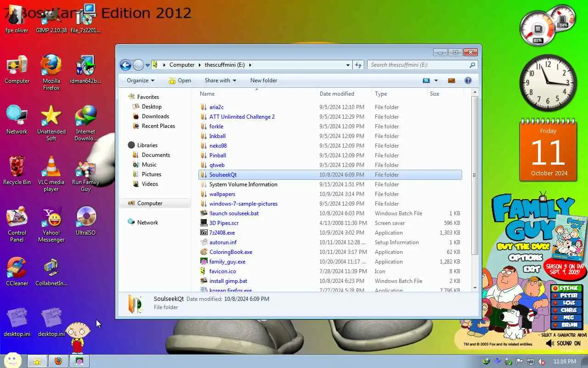The height and width of the screenshot is (368, 588).
Task: Sort by the Type column header
Action: point(399,94)
